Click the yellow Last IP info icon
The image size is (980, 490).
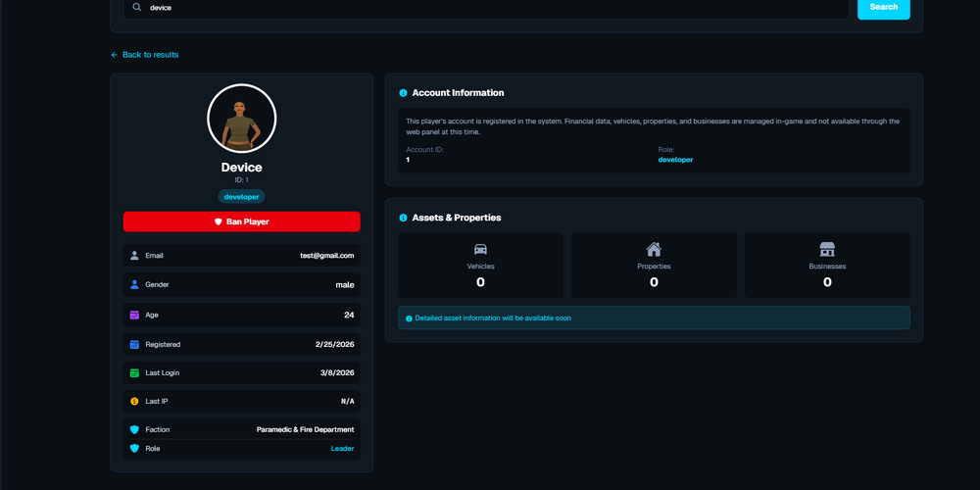click(134, 401)
